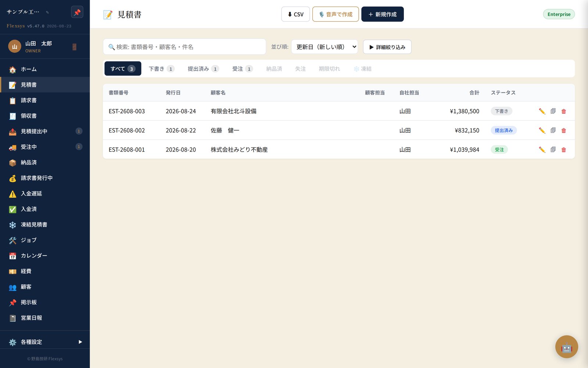Switch to the 受注 tab
Image resolution: width=588 pixels, height=368 pixels.
click(x=243, y=69)
